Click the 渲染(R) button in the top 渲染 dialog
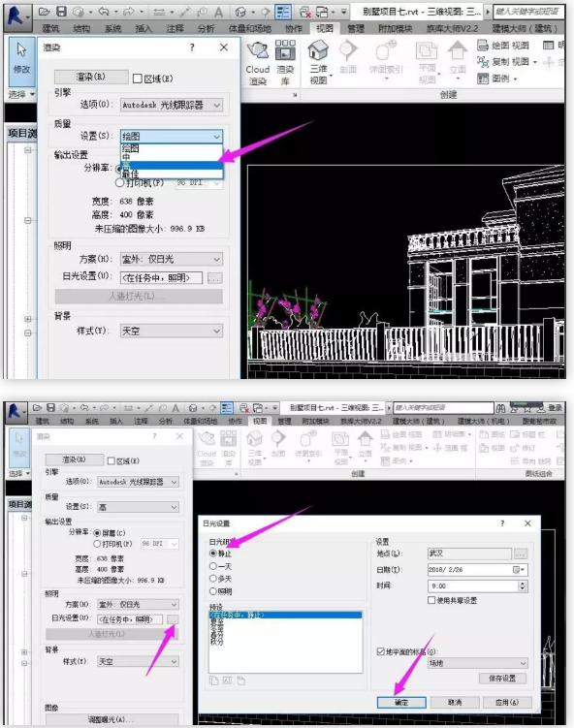 (x=91, y=78)
